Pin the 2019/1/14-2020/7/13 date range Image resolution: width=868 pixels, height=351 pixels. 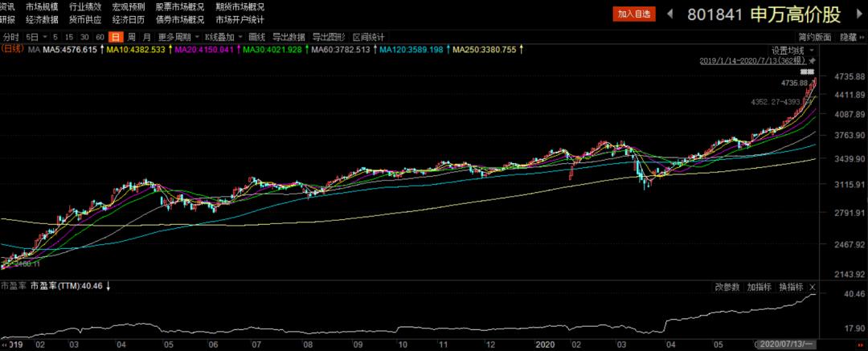point(812,62)
